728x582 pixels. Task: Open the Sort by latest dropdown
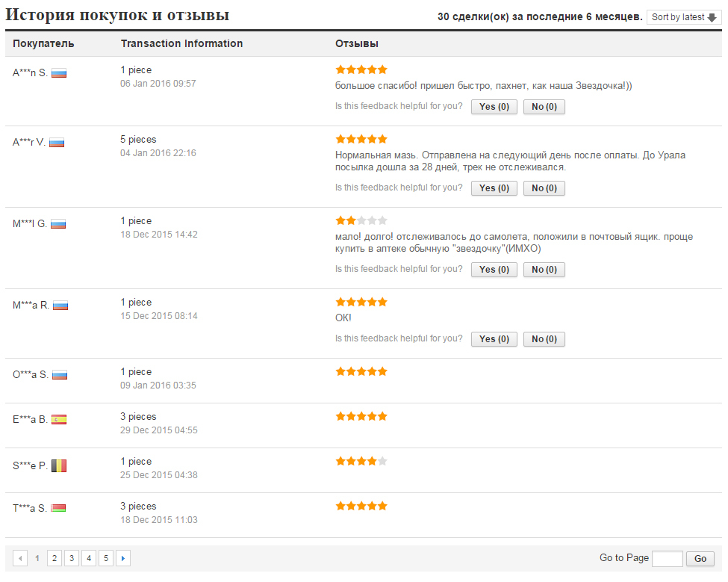coord(684,17)
